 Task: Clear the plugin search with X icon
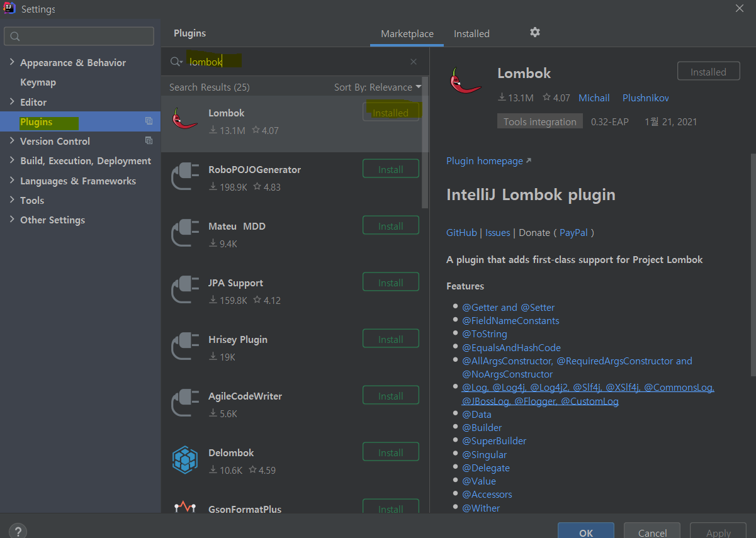[x=414, y=62]
